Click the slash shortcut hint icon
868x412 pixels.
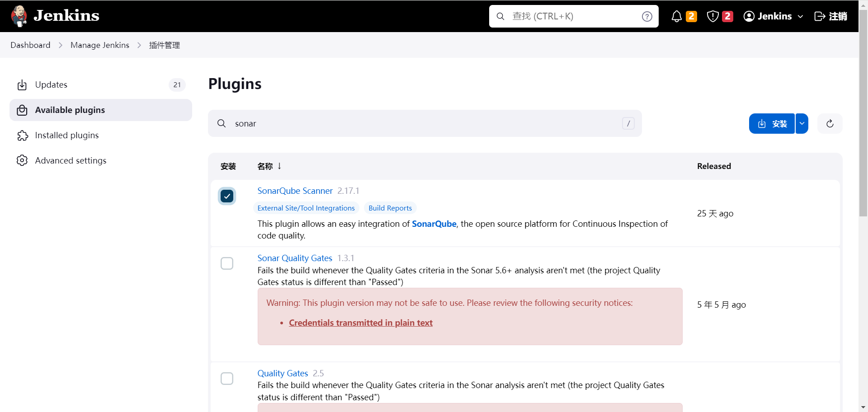pos(628,123)
